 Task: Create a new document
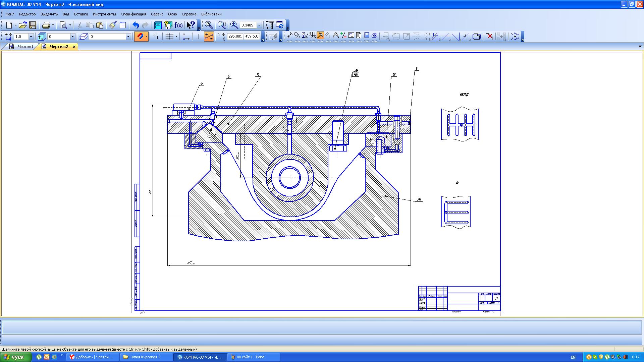coord(9,25)
